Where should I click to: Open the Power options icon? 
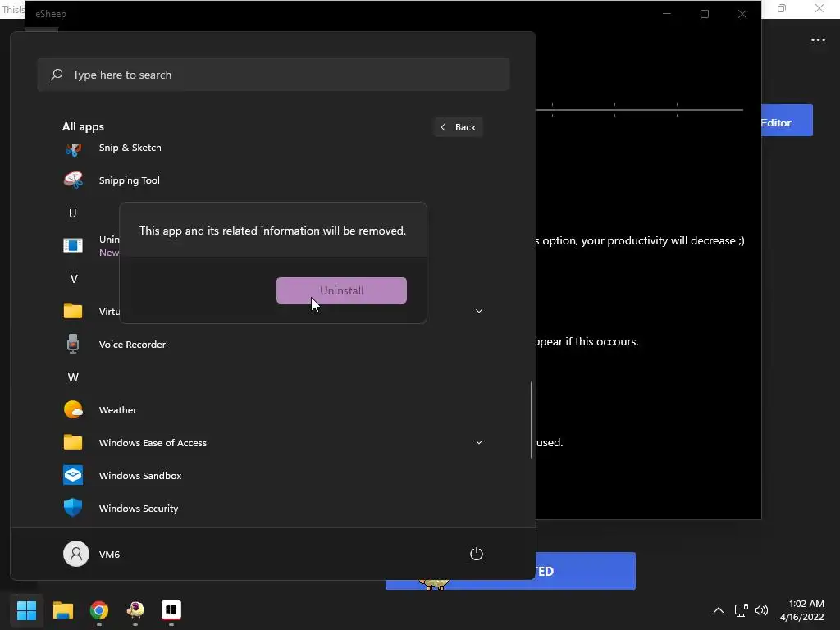[477, 554]
